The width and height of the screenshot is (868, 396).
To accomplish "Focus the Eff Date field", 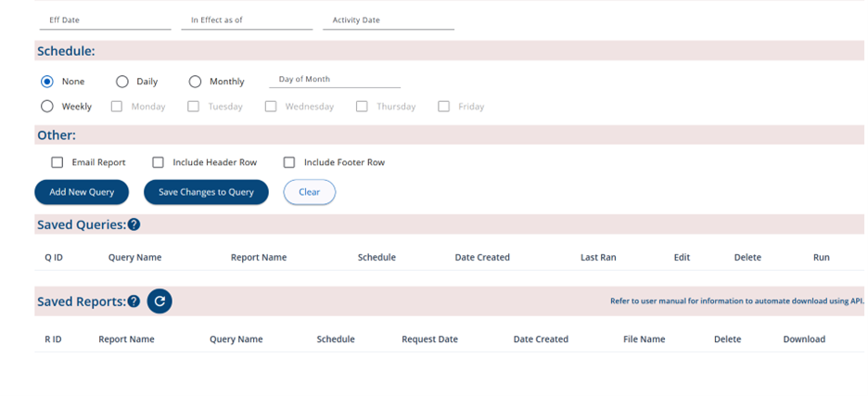I will [x=105, y=19].
